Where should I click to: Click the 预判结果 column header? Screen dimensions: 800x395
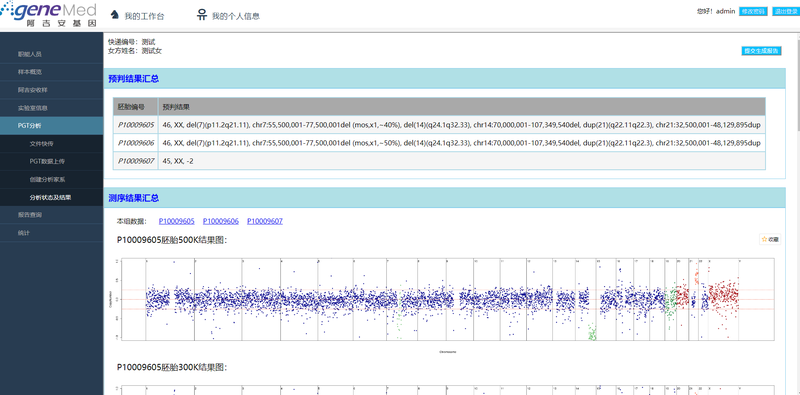point(462,107)
